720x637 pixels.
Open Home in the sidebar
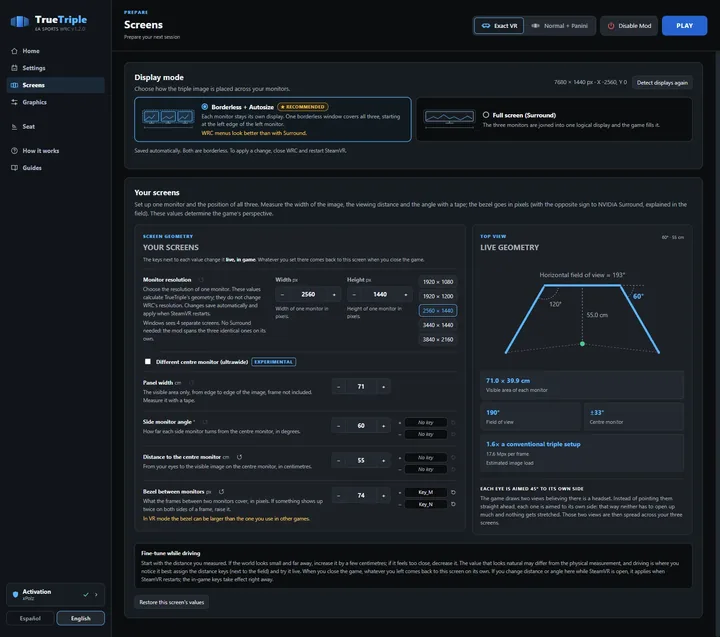pos(56,51)
